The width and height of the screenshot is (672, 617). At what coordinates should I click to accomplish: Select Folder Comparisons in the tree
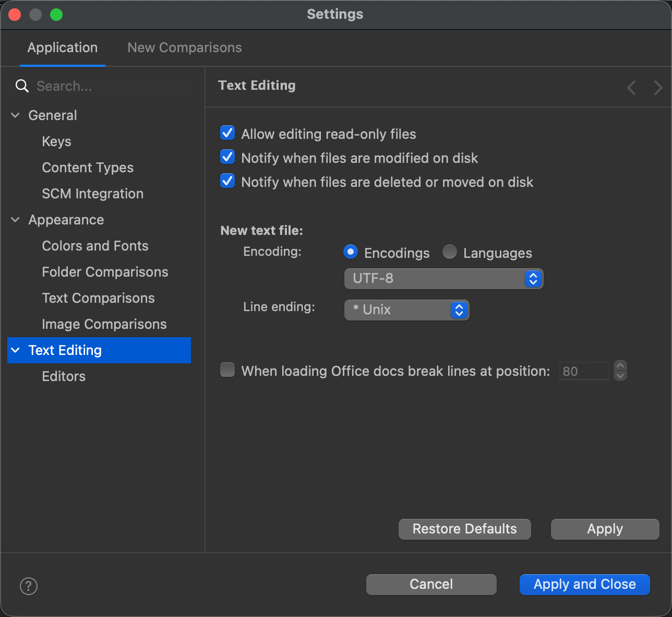pos(105,272)
